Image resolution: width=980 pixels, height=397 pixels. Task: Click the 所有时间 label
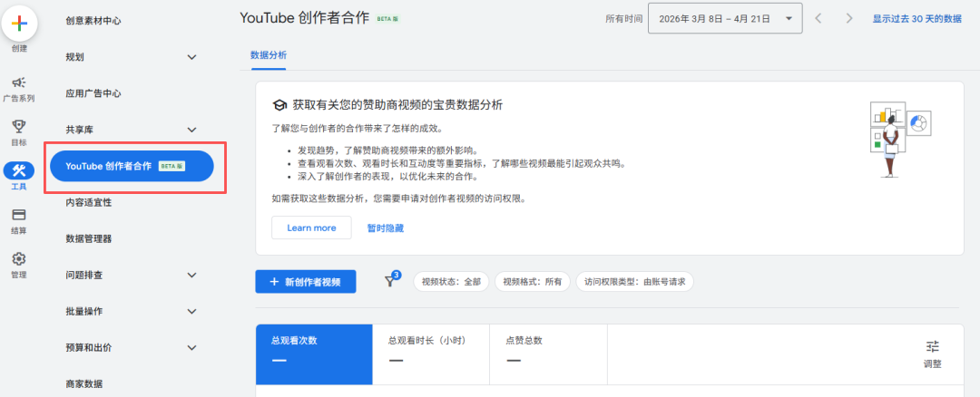click(x=623, y=19)
